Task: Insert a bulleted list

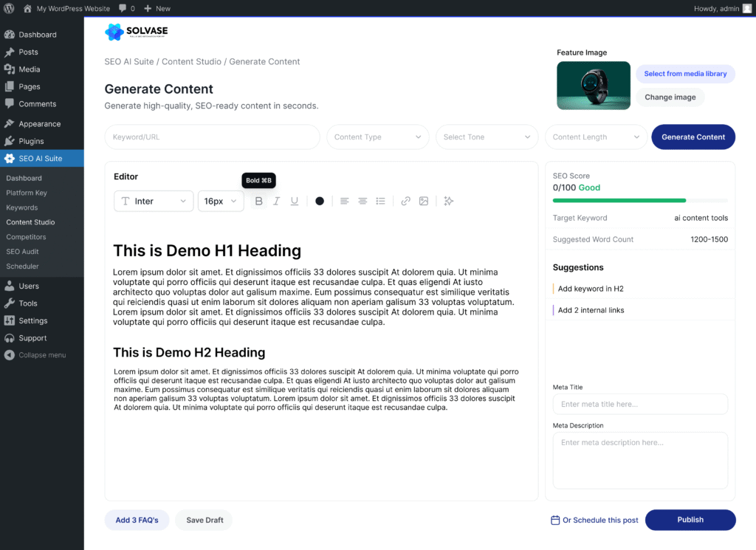Action: tap(381, 201)
